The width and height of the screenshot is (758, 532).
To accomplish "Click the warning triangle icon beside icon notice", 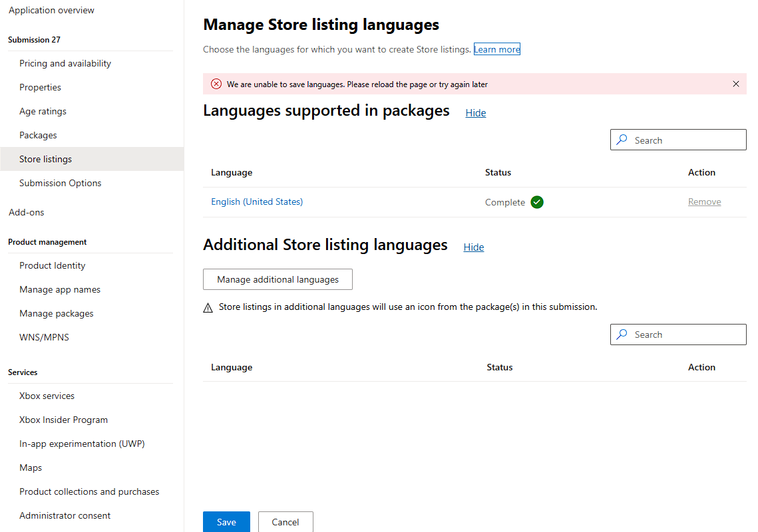I will pos(208,308).
